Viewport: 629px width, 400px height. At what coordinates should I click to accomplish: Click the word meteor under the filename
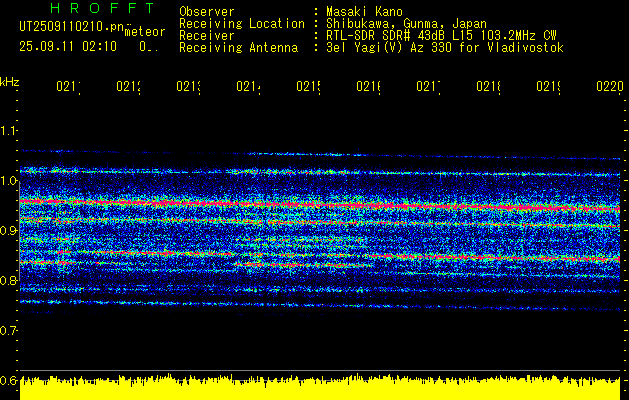click(145, 32)
